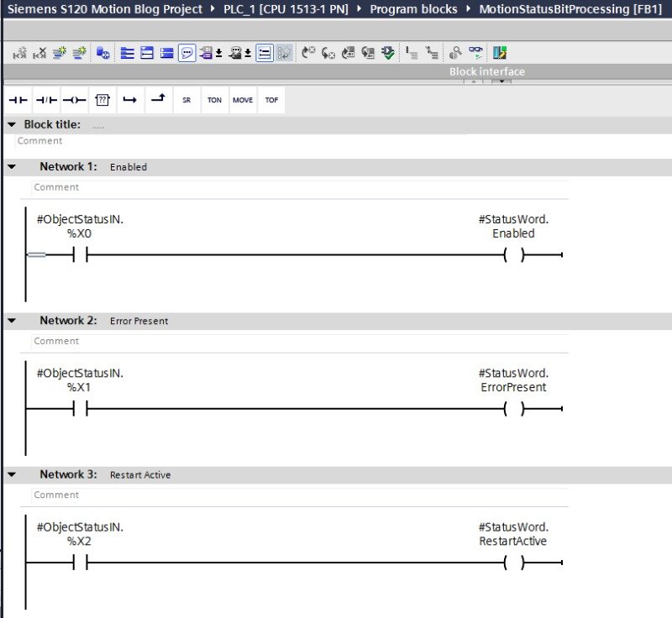Add an output coil instruction from favorites
Image resolution: width=672 pixels, height=618 pixels.
(x=74, y=100)
